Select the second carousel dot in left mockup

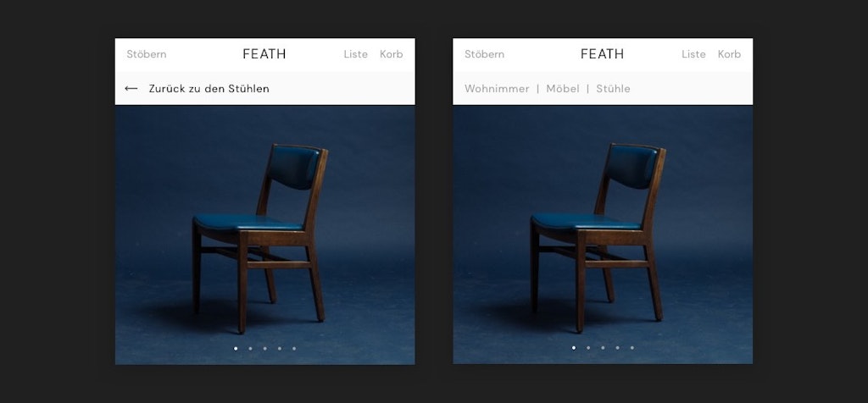click(x=250, y=348)
